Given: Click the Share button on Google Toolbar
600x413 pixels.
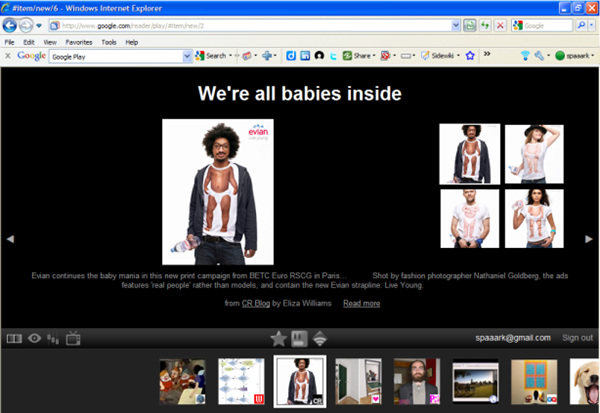Looking at the screenshot, I should click(x=357, y=56).
